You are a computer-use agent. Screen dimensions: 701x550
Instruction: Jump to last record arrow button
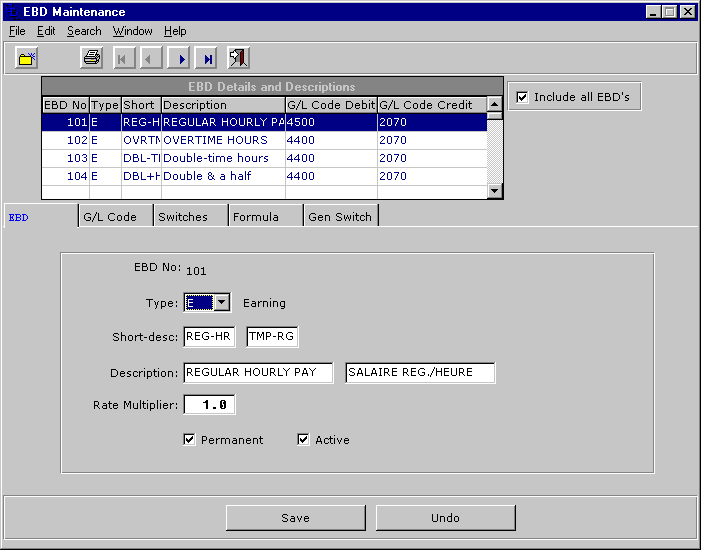206,58
